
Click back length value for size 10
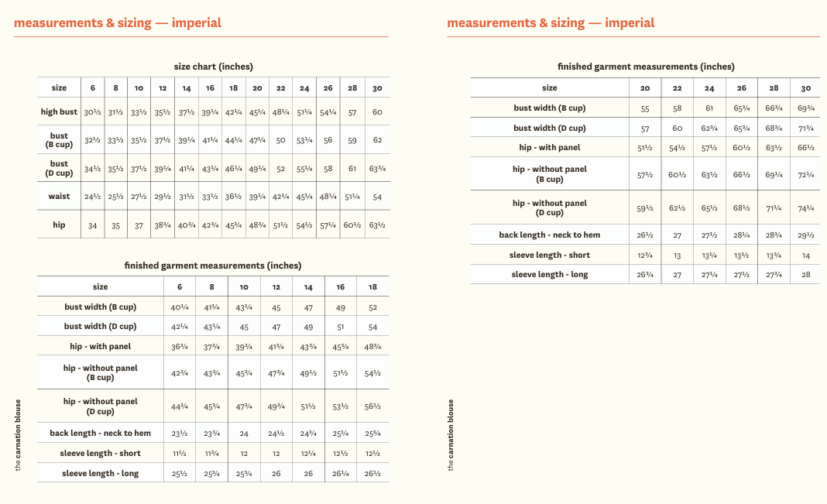pyautogui.click(x=244, y=434)
